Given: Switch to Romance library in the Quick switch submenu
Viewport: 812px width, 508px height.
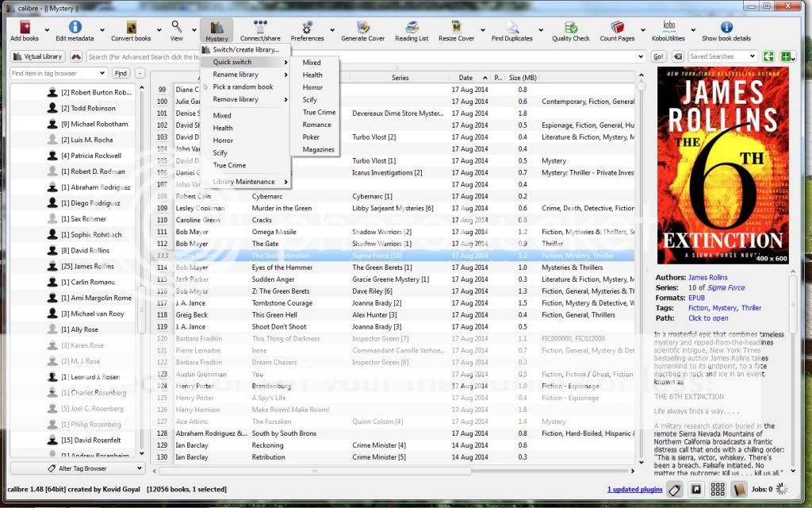Looking at the screenshot, I should point(316,125).
